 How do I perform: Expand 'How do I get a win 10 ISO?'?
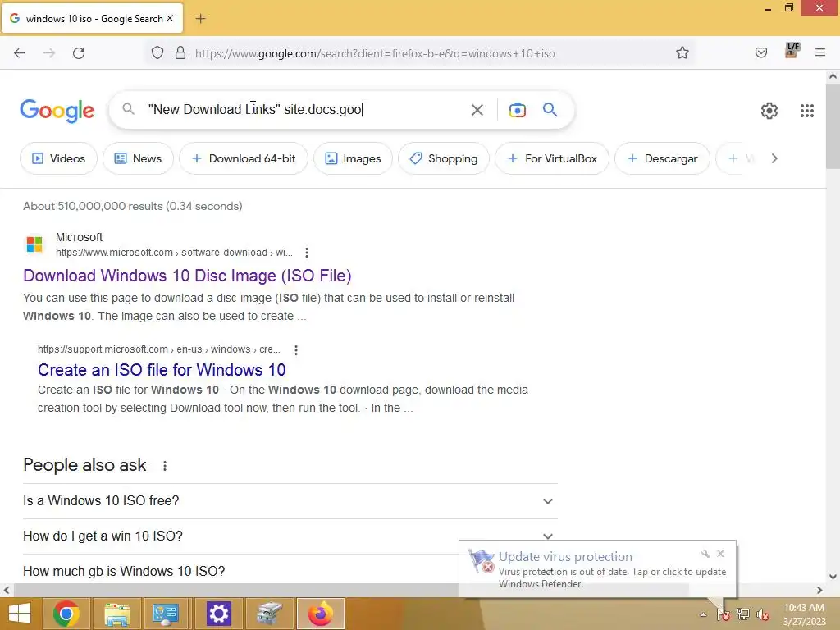(x=290, y=536)
